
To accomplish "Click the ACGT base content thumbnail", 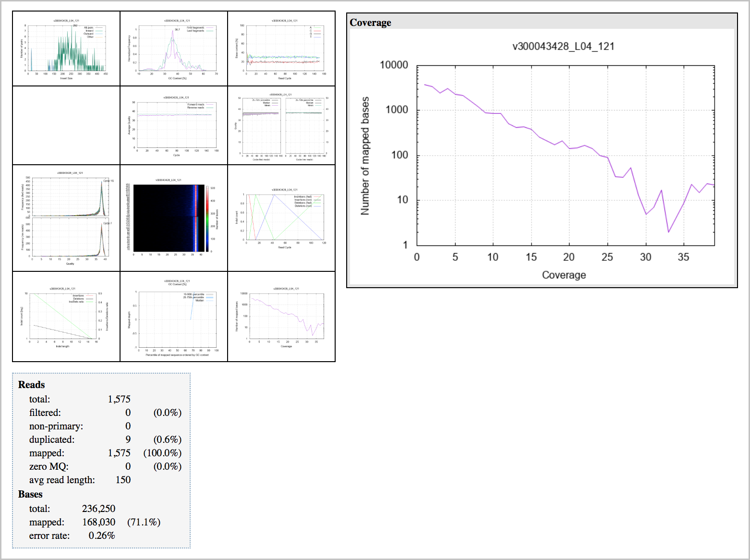I will (281, 49).
